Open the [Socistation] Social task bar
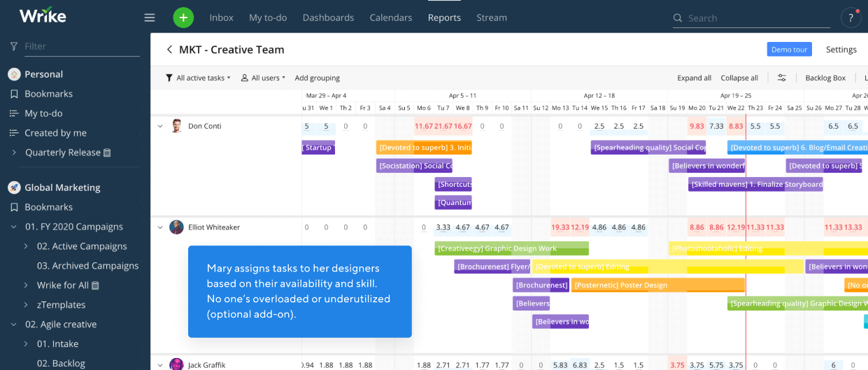The height and width of the screenshot is (370, 868). [x=414, y=166]
